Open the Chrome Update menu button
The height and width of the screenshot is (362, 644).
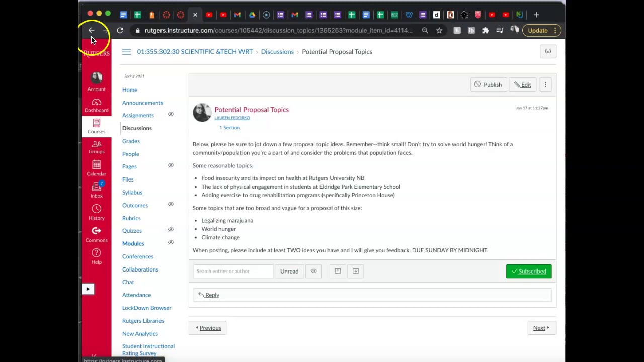[541, 30]
